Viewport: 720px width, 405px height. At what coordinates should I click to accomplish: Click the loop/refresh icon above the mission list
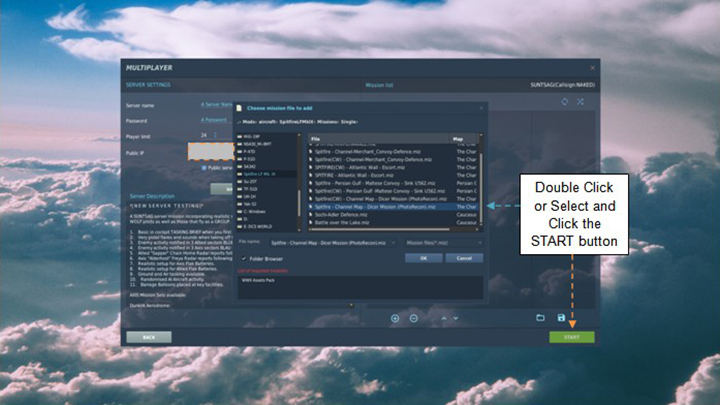565,102
